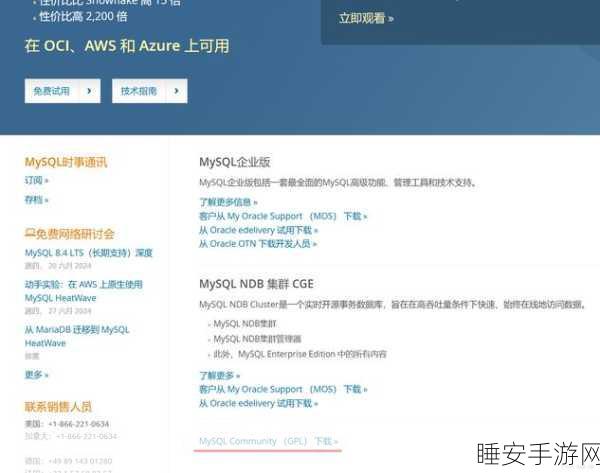Click 从 Oracle OTN 下载开发人员 link
Image resolution: width=600 pixels, height=473 pixels.
tap(258, 244)
